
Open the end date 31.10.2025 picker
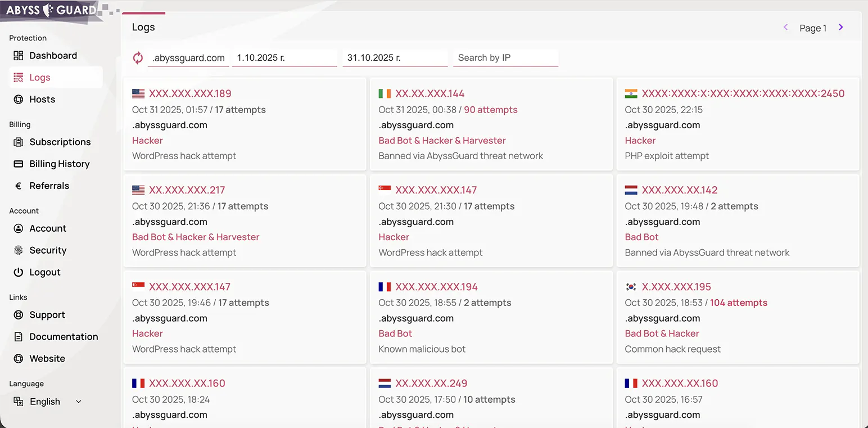click(395, 58)
